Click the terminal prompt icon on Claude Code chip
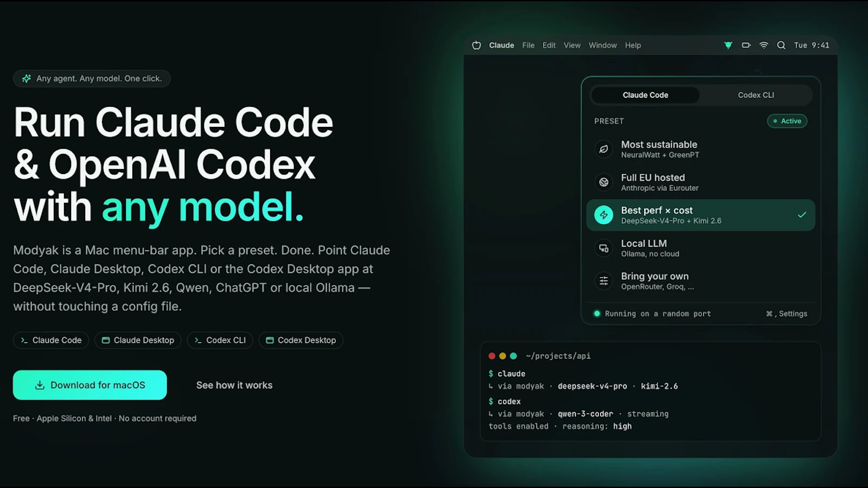868x488 pixels. 24,341
